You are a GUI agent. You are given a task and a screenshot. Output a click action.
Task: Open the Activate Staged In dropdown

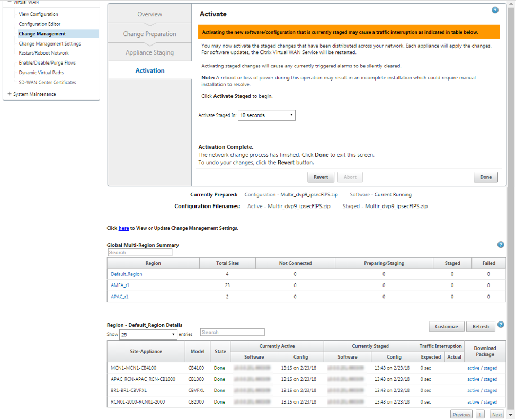tap(266, 115)
